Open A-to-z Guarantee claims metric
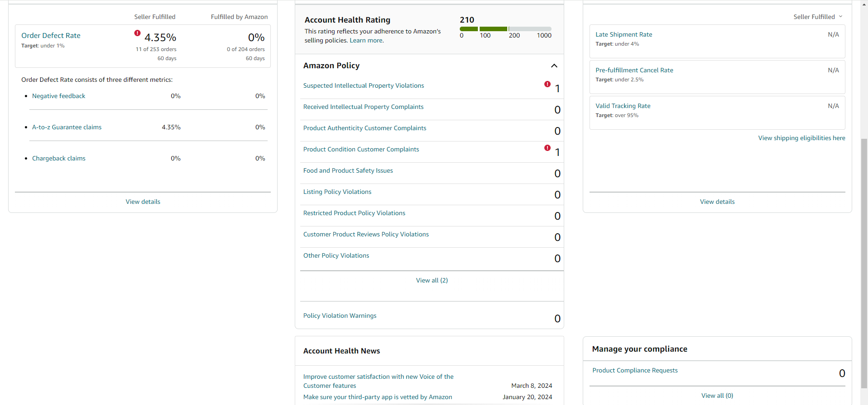The width and height of the screenshot is (868, 405). tap(67, 127)
